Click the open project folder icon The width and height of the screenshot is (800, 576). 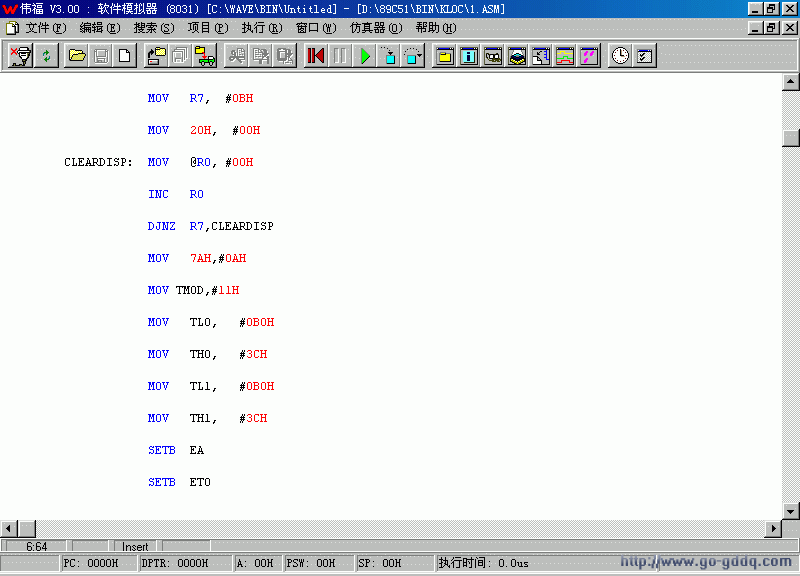[156, 56]
